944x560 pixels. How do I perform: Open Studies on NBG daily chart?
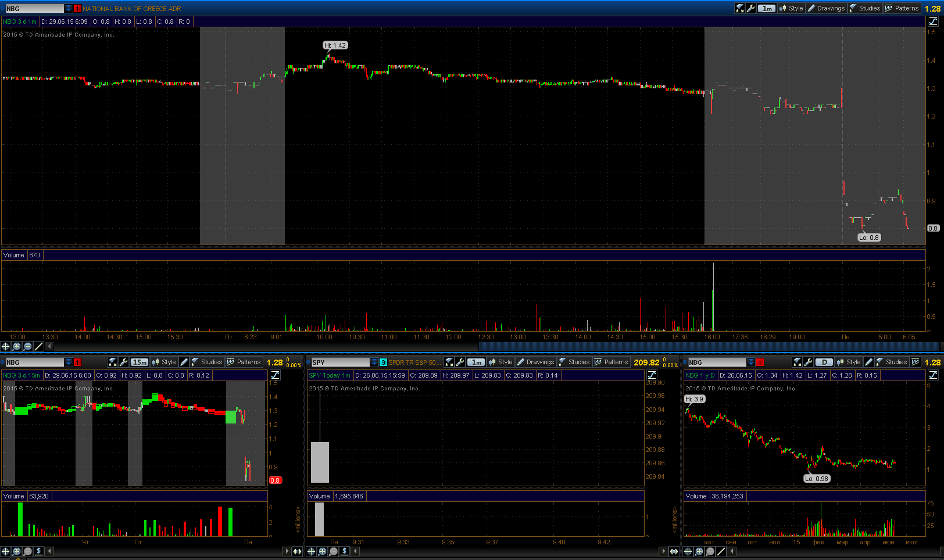892,362
